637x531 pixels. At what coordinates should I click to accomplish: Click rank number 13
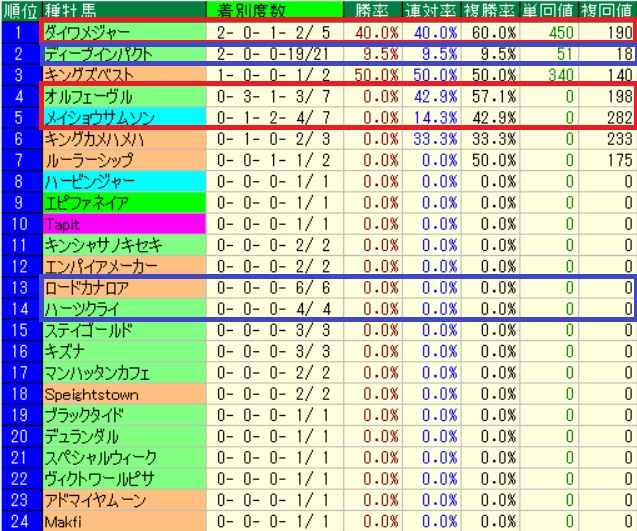(20, 288)
